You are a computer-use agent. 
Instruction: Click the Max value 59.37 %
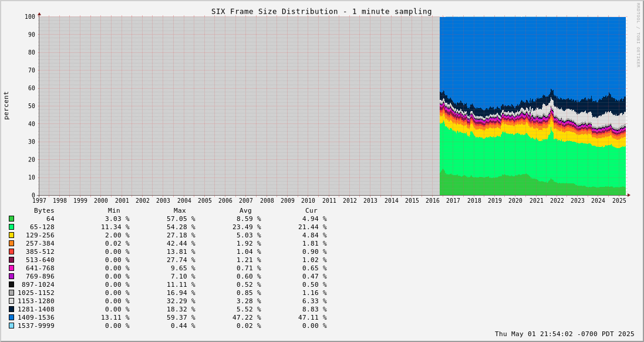[x=181, y=317]
